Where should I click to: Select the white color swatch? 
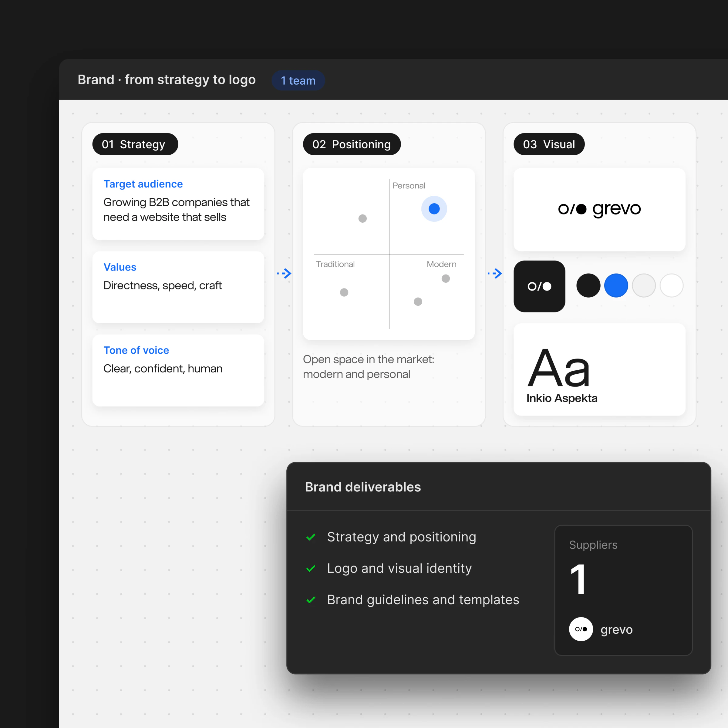click(672, 286)
